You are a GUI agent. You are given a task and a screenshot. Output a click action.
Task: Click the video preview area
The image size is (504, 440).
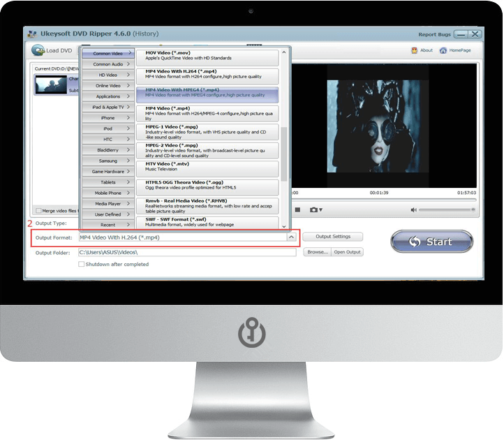[384, 126]
